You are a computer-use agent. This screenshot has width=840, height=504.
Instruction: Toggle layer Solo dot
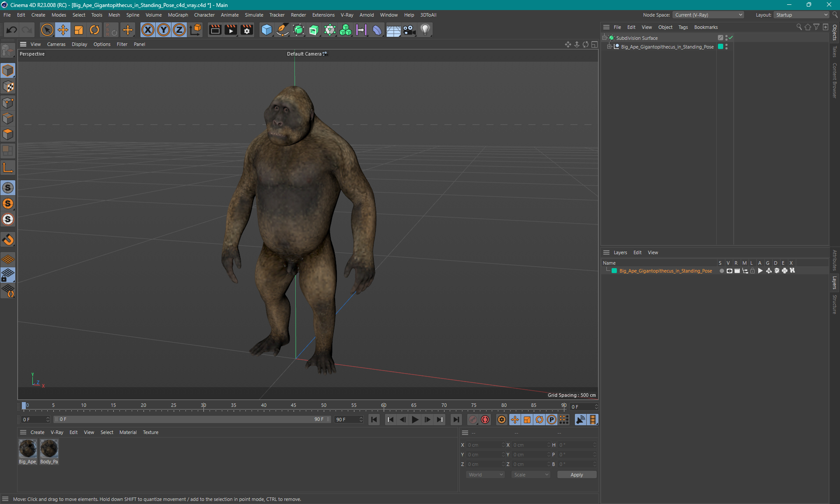coord(721,271)
